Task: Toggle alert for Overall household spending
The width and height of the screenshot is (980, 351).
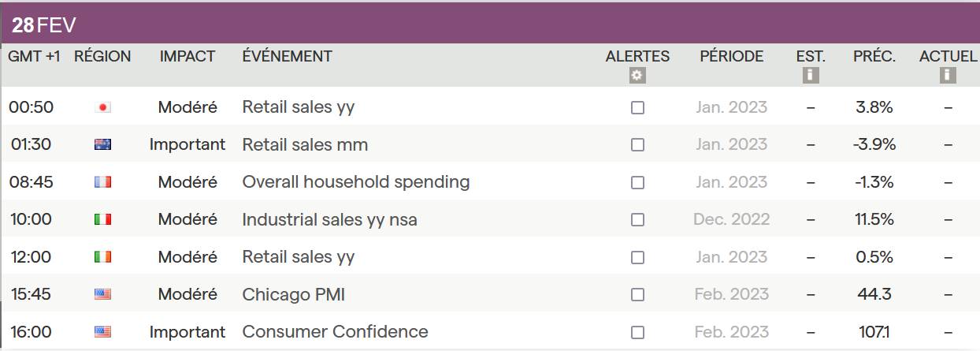Action: click(637, 182)
